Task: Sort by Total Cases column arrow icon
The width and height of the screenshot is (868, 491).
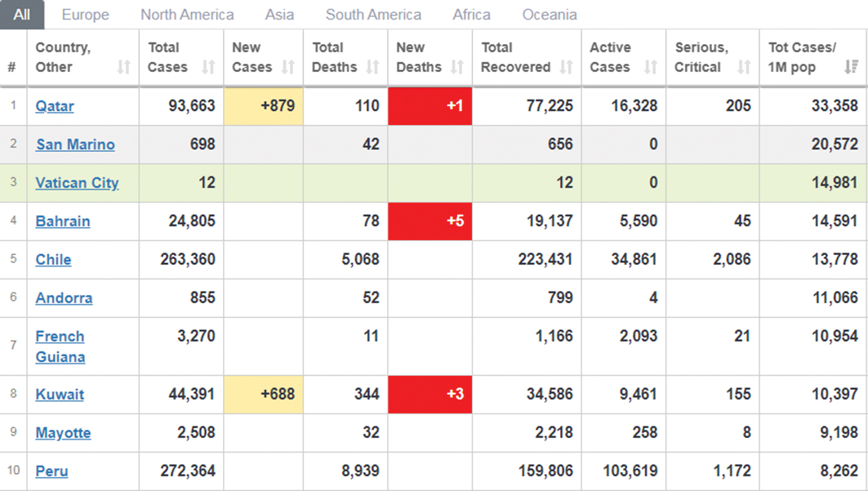Action: pos(208,67)
